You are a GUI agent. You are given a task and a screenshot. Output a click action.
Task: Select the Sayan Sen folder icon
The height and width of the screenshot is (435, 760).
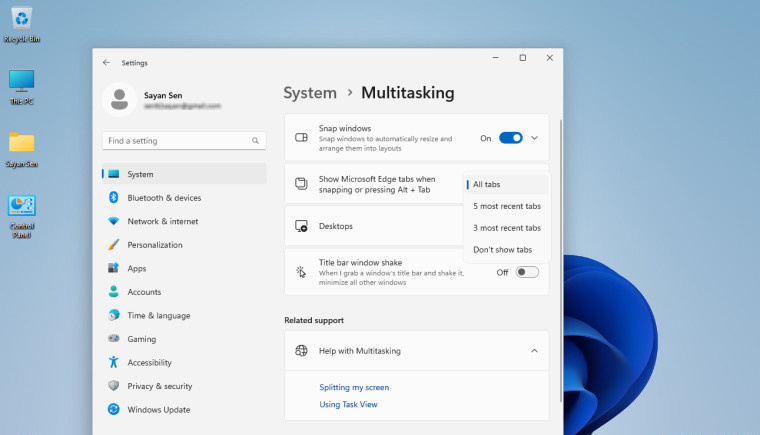pyautogui.click(x=22, y=150)
